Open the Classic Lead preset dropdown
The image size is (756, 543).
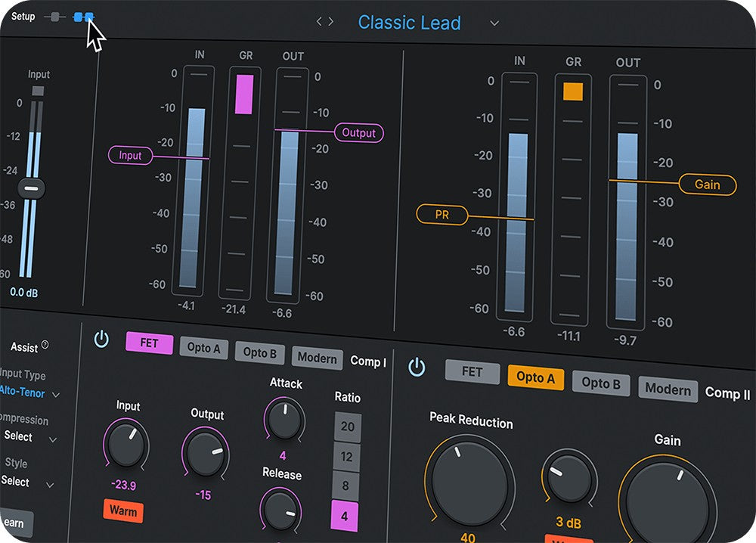(494, 23)
